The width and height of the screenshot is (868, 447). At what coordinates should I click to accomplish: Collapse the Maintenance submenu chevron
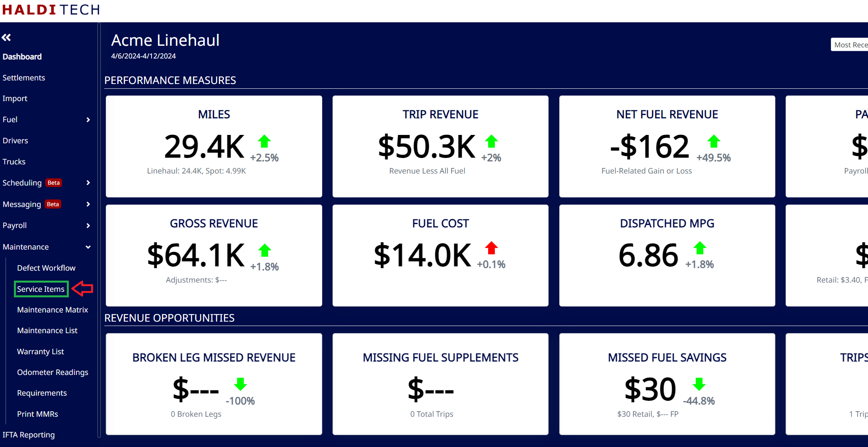tap(88, 247)
